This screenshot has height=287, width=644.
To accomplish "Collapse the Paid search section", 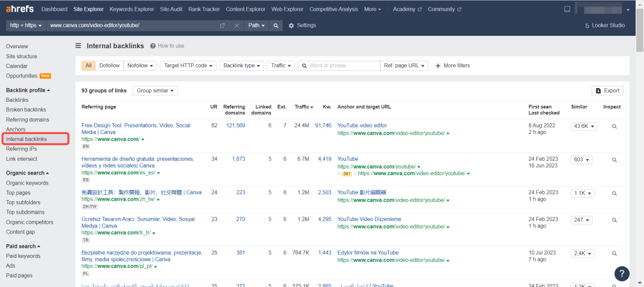I will click(23, 247).
